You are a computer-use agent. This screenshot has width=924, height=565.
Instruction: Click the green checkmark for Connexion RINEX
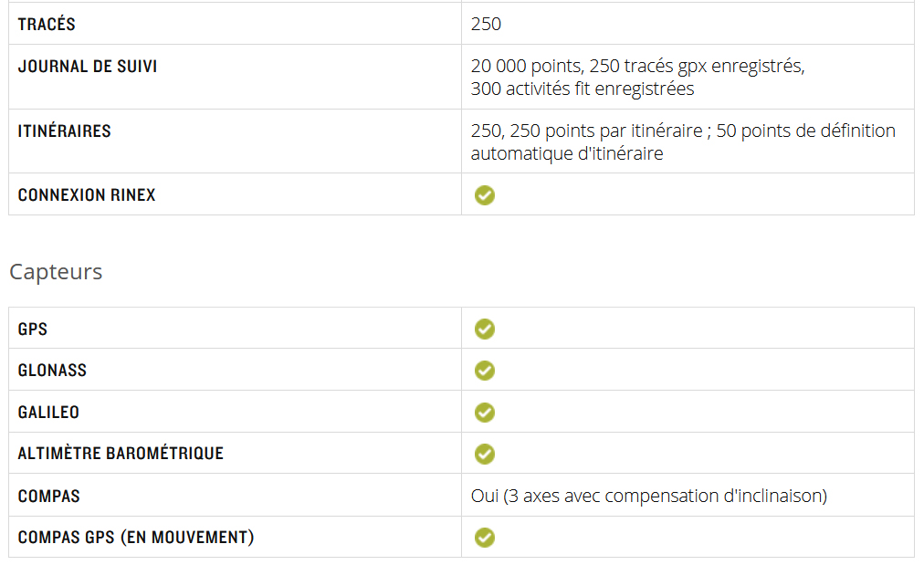tap(485, 195)
